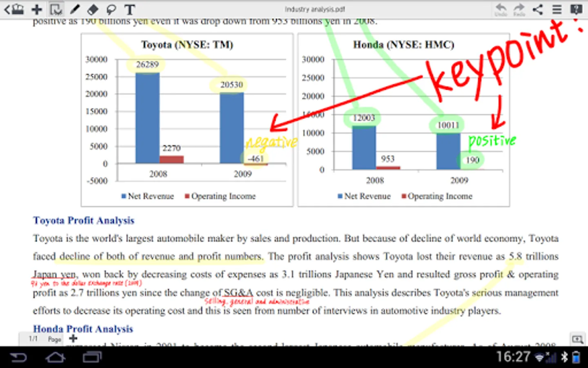Tap the Wi-Fi status icon

pyautogui.click(x=540, y=358)
